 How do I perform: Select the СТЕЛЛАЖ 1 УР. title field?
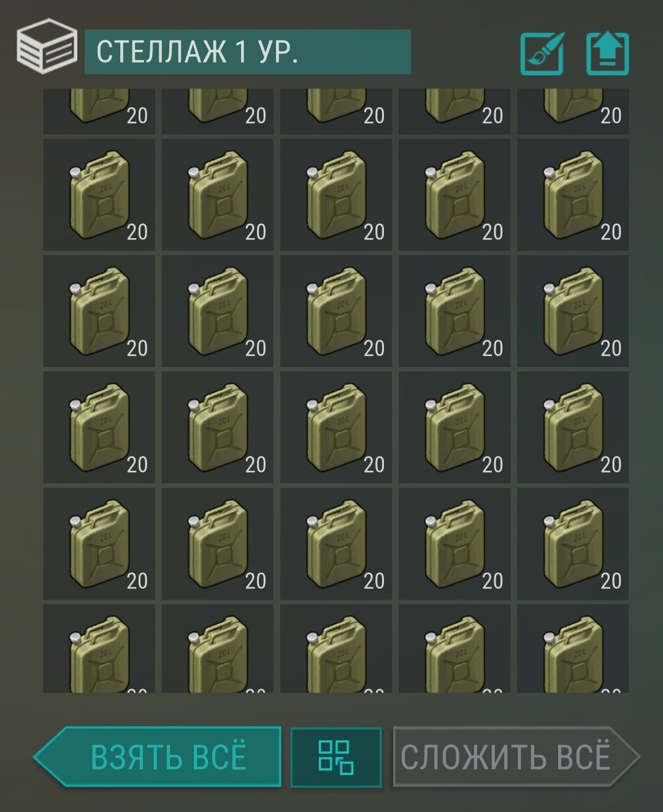(x=248, y=52)
